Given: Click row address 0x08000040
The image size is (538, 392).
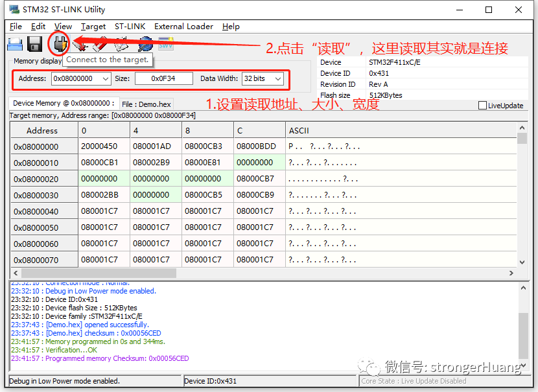Looking at the screenshot, I should point(44,211).
